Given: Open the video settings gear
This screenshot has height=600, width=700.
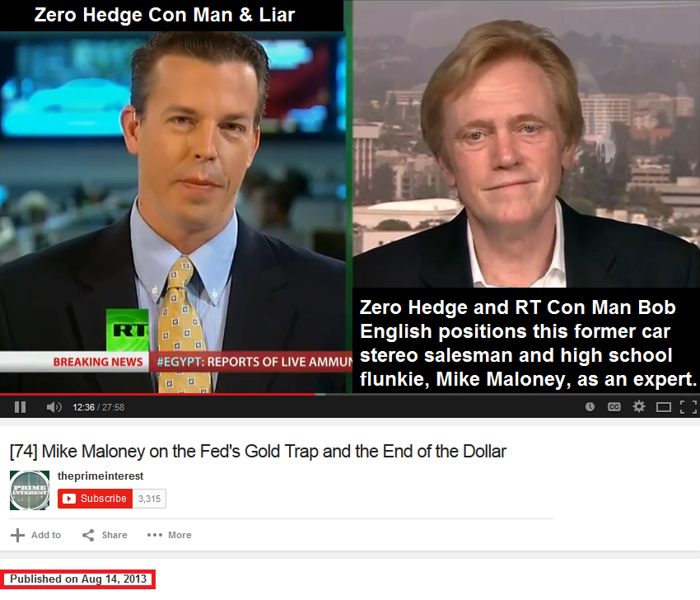Looking at the screenshot, I should coord(639,406).
